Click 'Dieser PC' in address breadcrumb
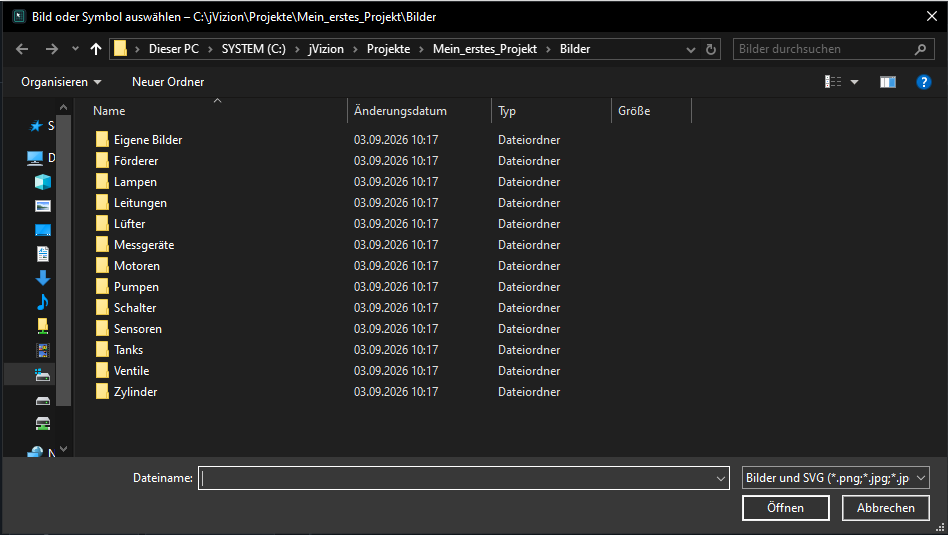This screenshot has width=948, height=535. pyautogui.click(x=174, y=49)
